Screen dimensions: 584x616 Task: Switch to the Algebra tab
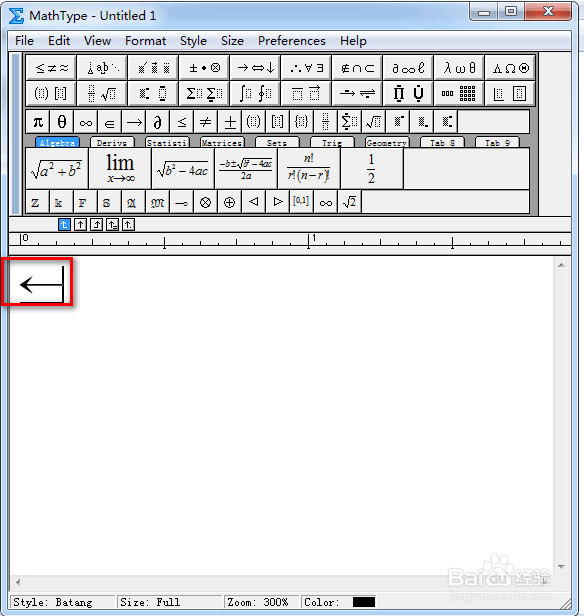[x=57, y=142]
